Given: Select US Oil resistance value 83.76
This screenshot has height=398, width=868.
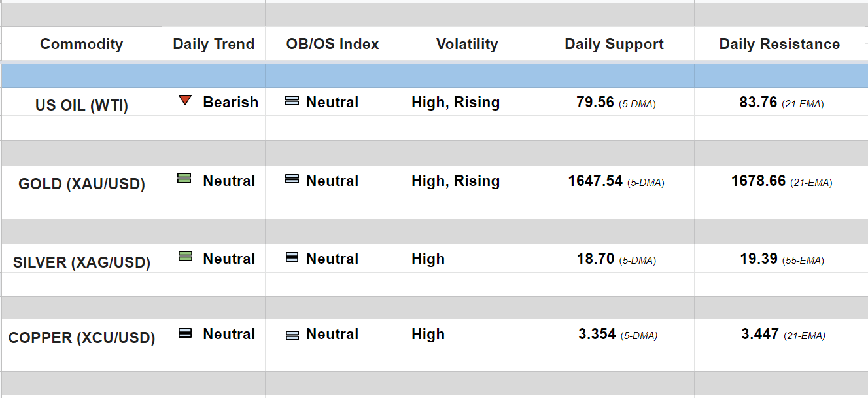Looking at the screenshot, I should [x=758, y=103].
